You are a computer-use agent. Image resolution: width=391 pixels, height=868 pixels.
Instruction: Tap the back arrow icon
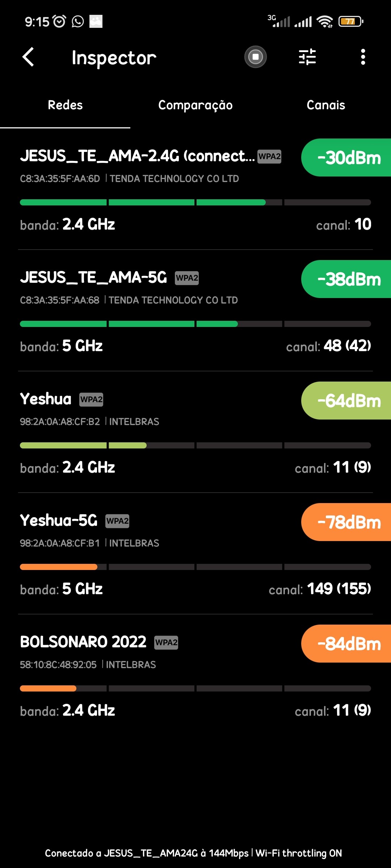tap(28, 57)
